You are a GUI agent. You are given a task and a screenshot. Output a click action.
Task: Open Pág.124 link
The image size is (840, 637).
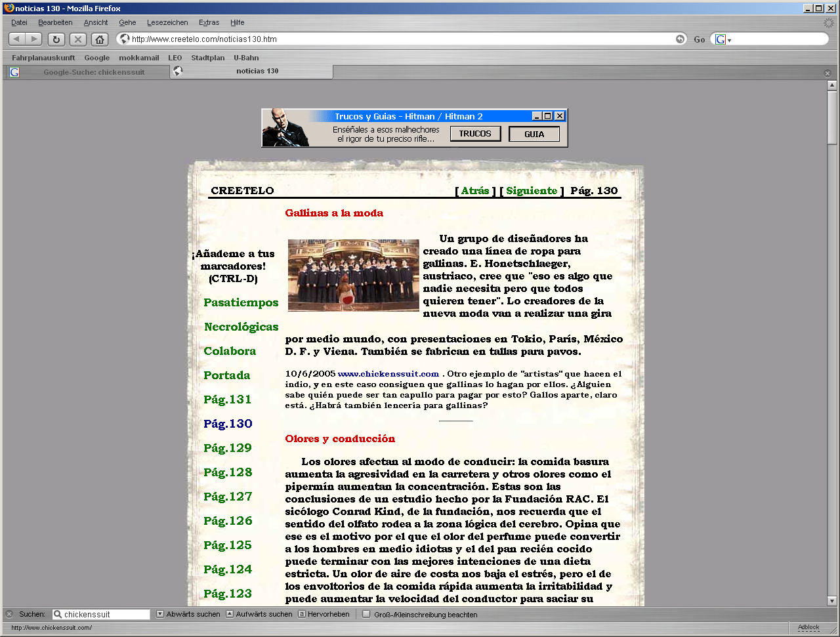click(228, 569)
